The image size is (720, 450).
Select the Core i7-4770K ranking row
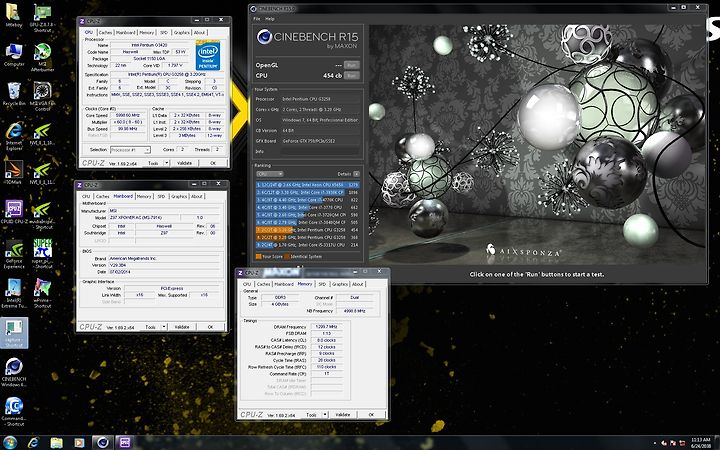(308, 200)
